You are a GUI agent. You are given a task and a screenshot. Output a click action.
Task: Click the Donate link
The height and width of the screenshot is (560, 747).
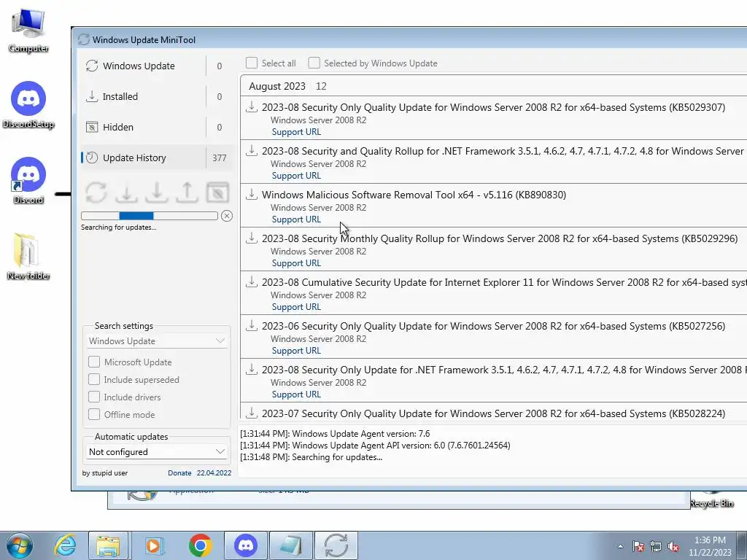[x=179, y=472]
